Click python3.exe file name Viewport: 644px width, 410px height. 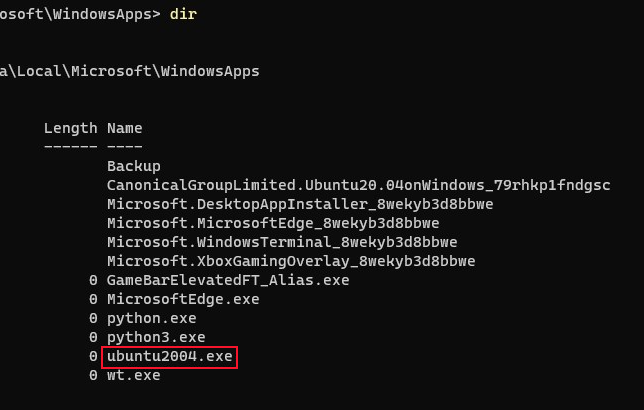(156, 337)
